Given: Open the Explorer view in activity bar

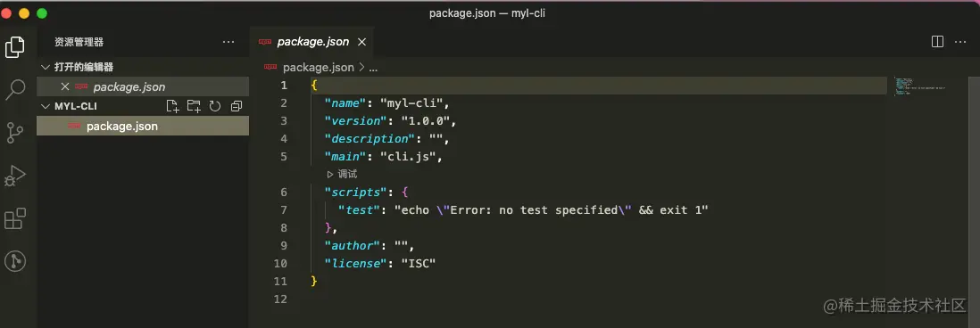Looking at the screenshot, I should 15,46.
